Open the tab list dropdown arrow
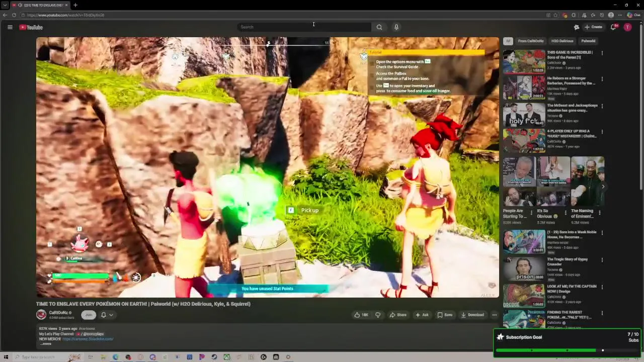Screen dimensions: 644x362 (5, 5)
